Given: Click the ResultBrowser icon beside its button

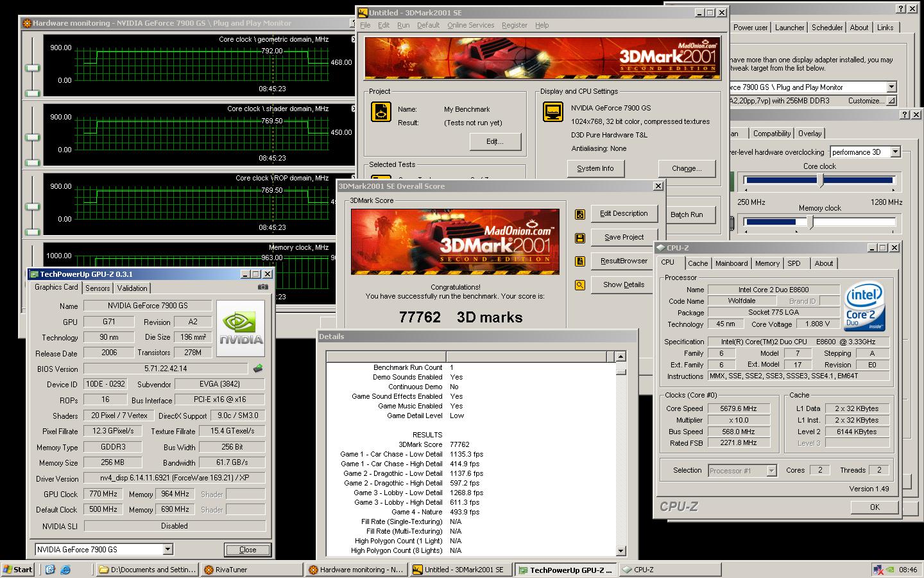Looking at the screenshot, I should [580, 261].
